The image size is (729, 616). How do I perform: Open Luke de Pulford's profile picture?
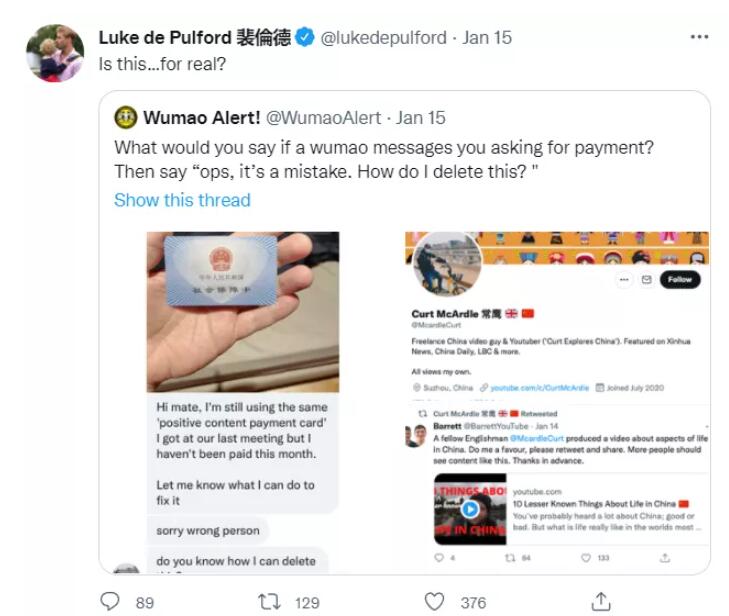point(55,53)
